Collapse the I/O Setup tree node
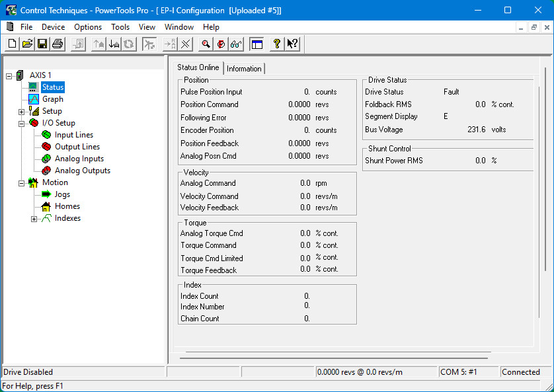554x392 pixels. pyautogui.click(x=21, y=124)
